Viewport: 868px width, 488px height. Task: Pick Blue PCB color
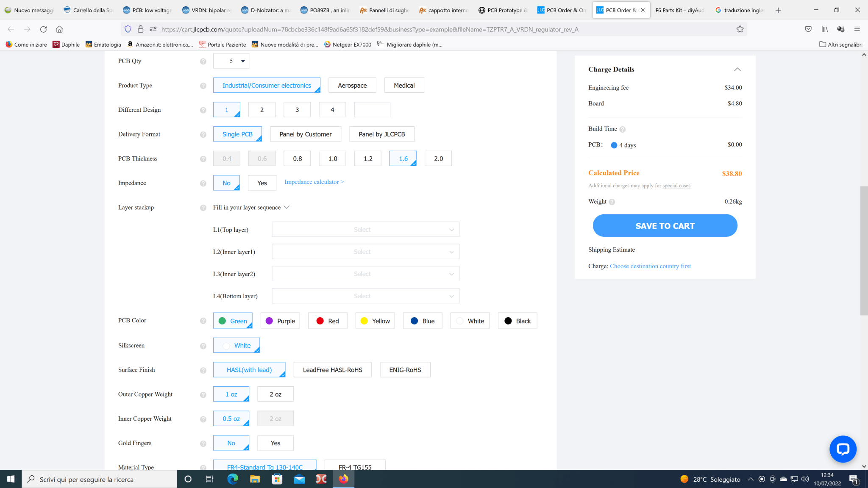click(x=423, y=321)
